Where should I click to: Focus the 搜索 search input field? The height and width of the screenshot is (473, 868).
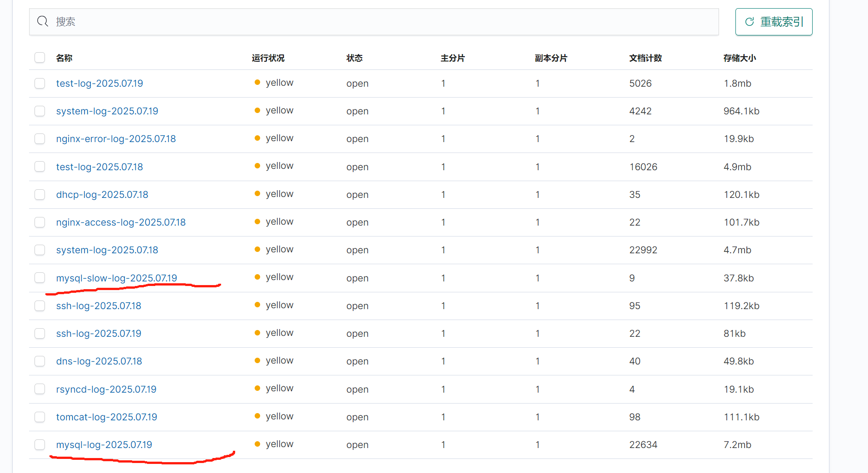tap(374, 22)
